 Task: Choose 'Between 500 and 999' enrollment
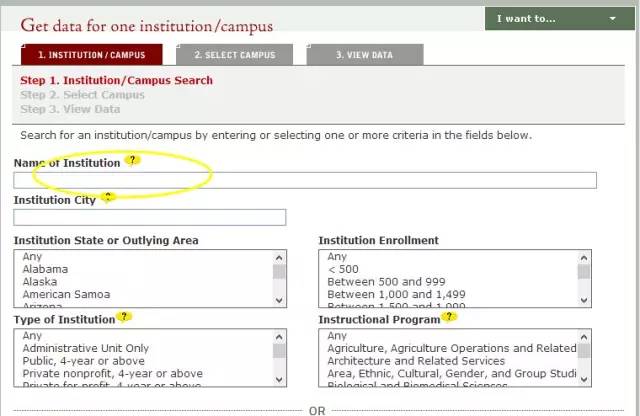[x=386, y=282]
